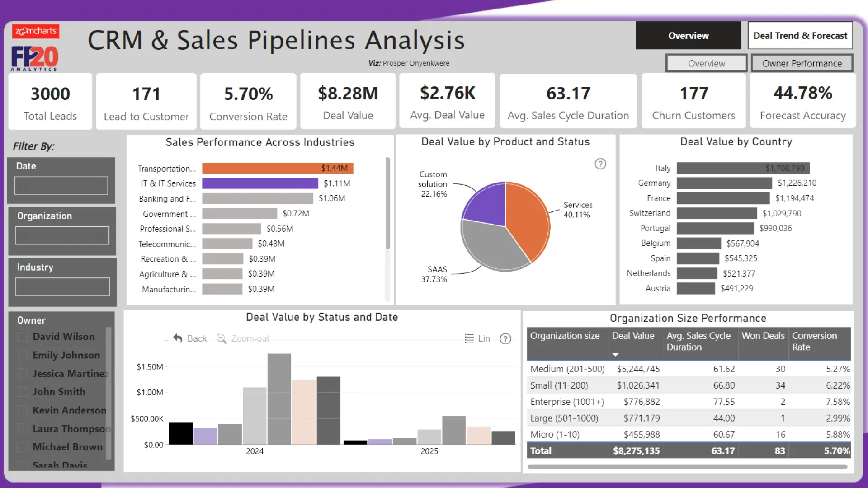This screenshot has width=868, height=488.
Task: Open the Date filter dropdown
Action: coord(61,186)
